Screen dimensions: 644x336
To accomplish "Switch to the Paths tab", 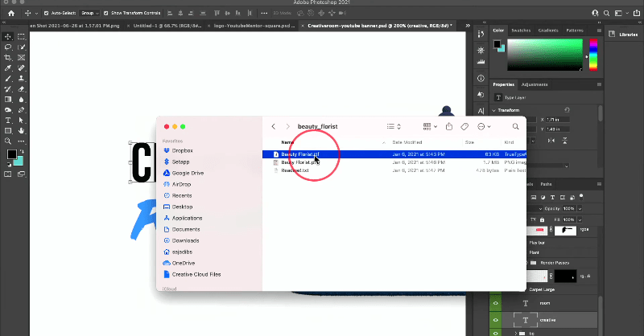I will [546, 184].
